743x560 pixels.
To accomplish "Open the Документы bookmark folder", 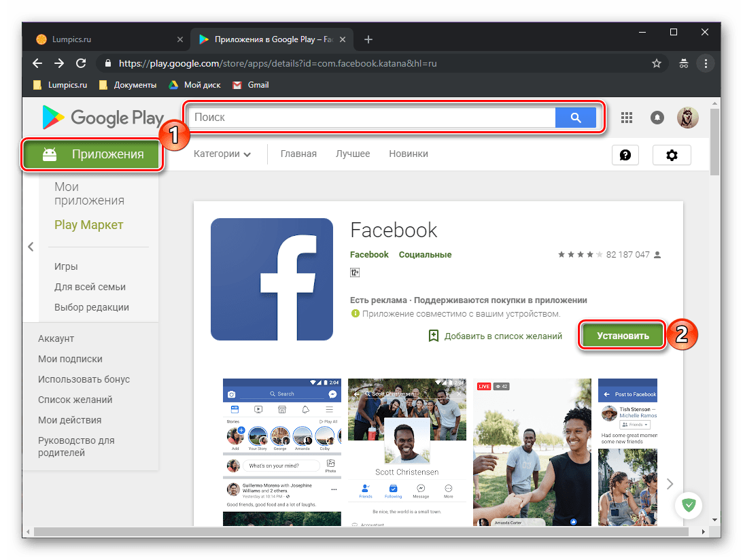I will 128,85.
